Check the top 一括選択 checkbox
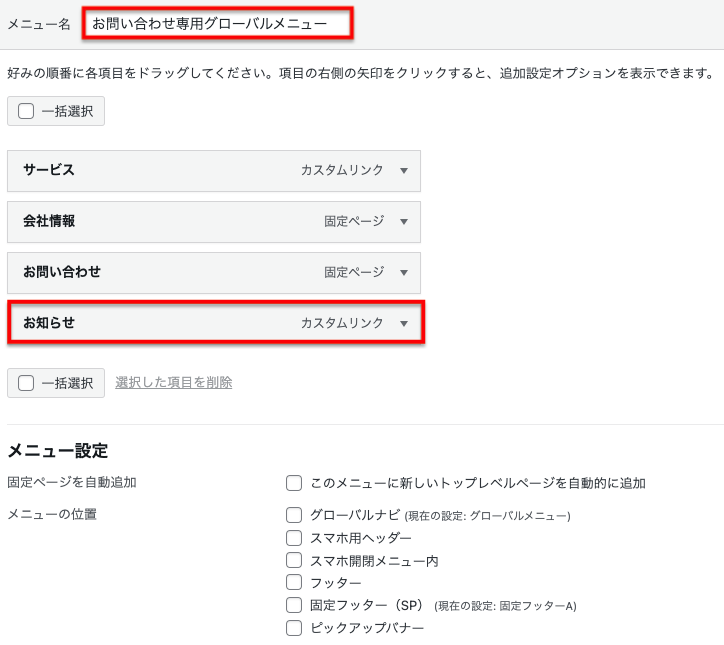 [x=26, y=111]
